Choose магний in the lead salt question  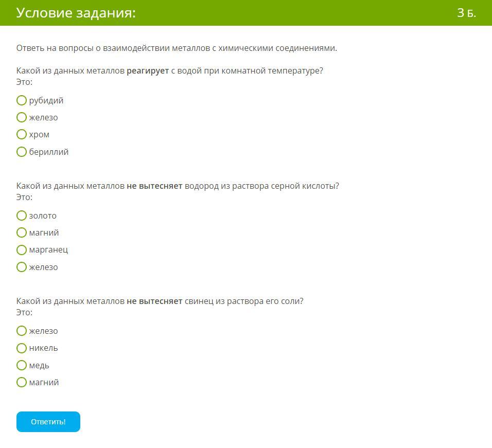pyautogui.click(x=22, y=382)
